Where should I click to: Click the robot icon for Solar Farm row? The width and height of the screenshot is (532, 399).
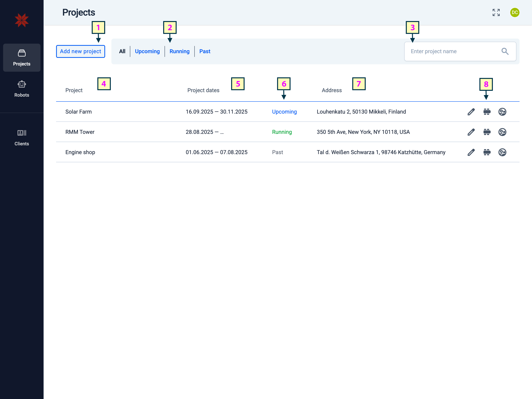(487, 112)
